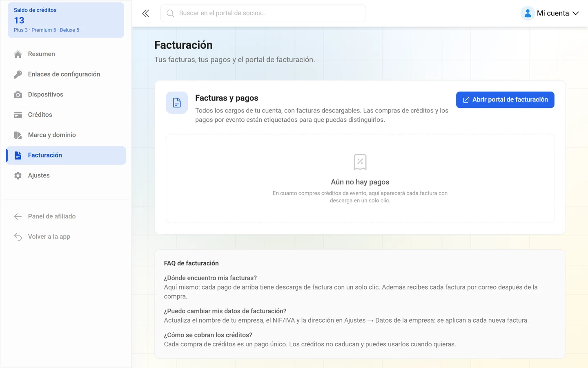The height and width of the screenshot is (368, 588).
Task: Click the question ¿Dónde encuentro mis facturas?
Action: (210, 278)
